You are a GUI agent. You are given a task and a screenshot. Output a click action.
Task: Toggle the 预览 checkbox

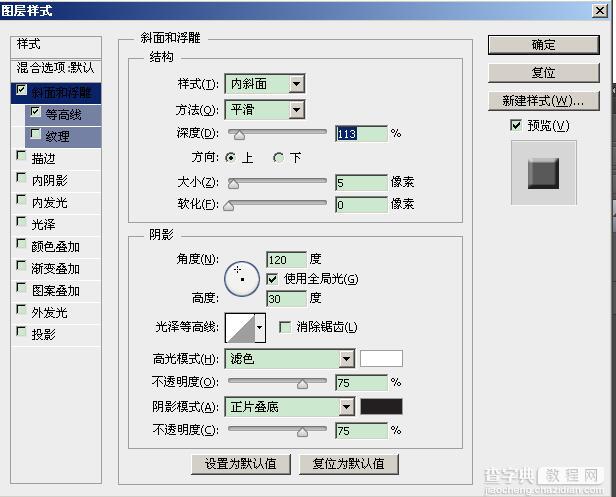point(516,125)
